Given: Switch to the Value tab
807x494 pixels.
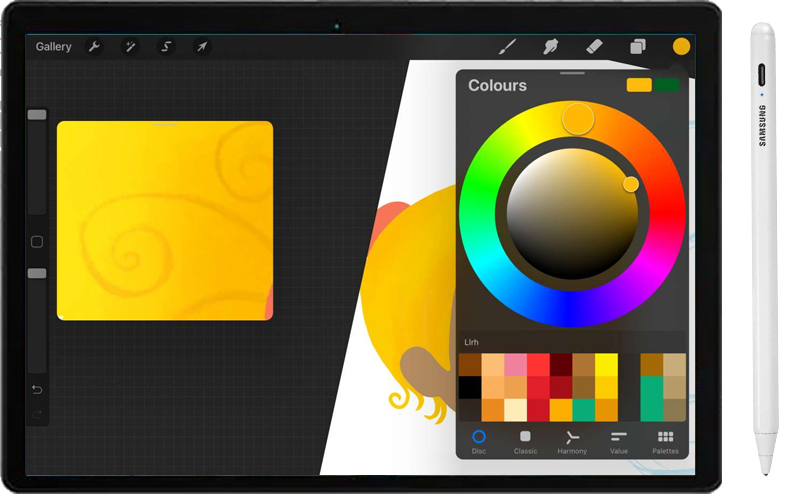Looking at the screenshot, I should 619,442.
